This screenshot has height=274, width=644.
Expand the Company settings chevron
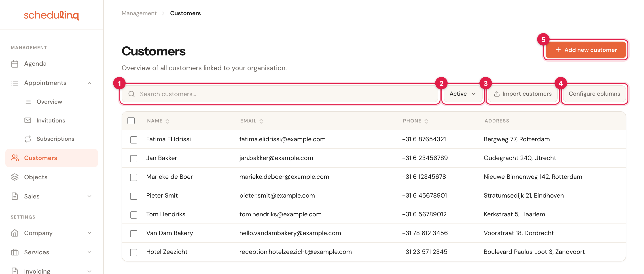tap(89, 233)
